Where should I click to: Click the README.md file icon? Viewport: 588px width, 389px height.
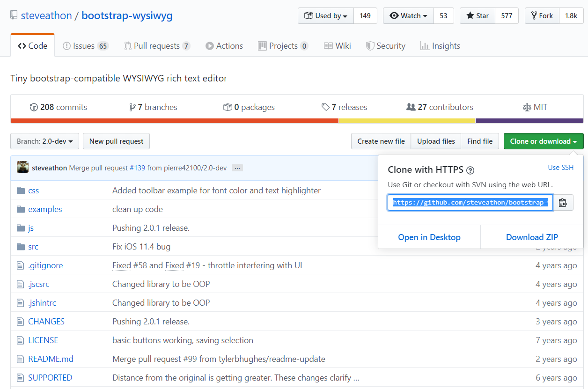[x=20, y=359]
